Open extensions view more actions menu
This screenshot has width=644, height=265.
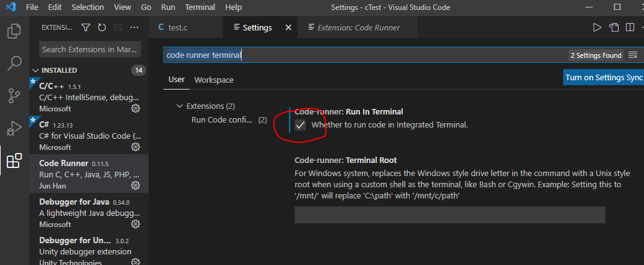[134, 27]
